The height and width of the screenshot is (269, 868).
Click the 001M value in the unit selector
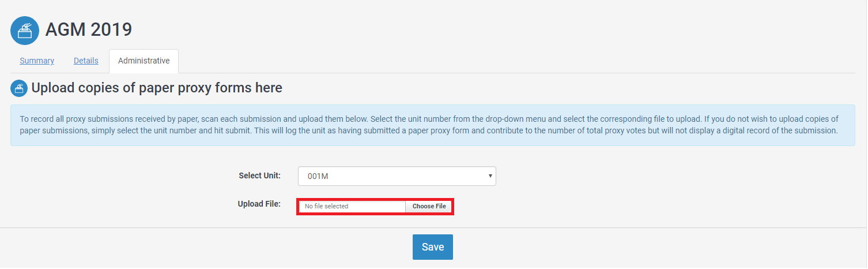(318, 176)
